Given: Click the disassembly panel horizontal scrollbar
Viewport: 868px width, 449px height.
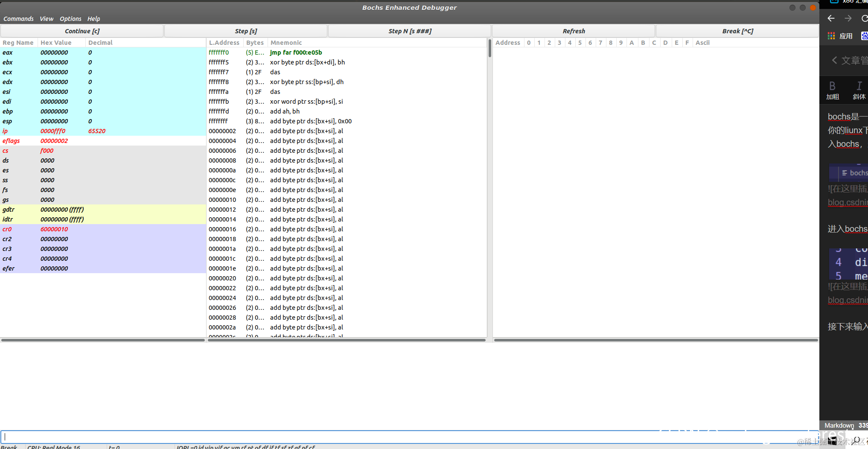Looking at the screenshot, I should 347,340.
